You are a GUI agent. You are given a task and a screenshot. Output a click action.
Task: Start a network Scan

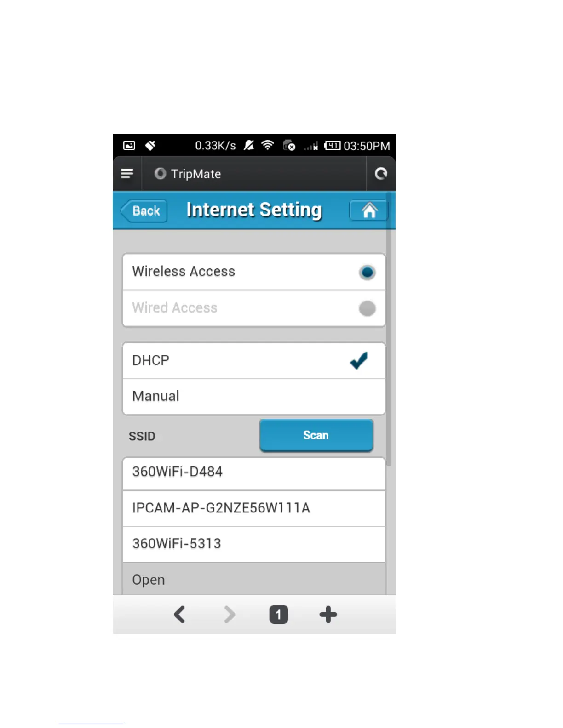(x=316, y=435)
